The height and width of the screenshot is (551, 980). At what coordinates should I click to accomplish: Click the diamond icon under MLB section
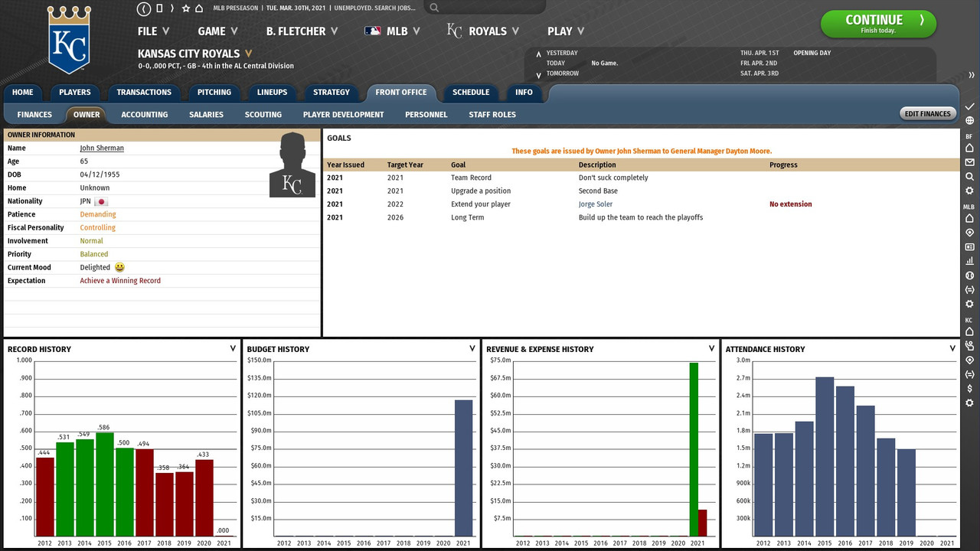click(x=969, y=233)
